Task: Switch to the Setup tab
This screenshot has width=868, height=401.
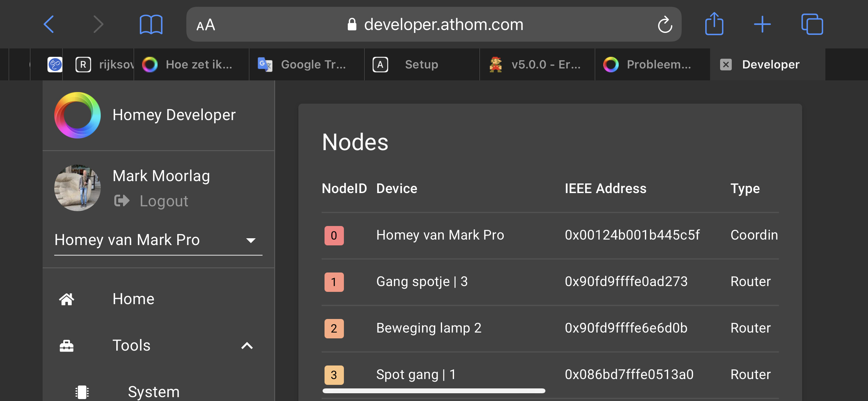Action: [421, 64]
